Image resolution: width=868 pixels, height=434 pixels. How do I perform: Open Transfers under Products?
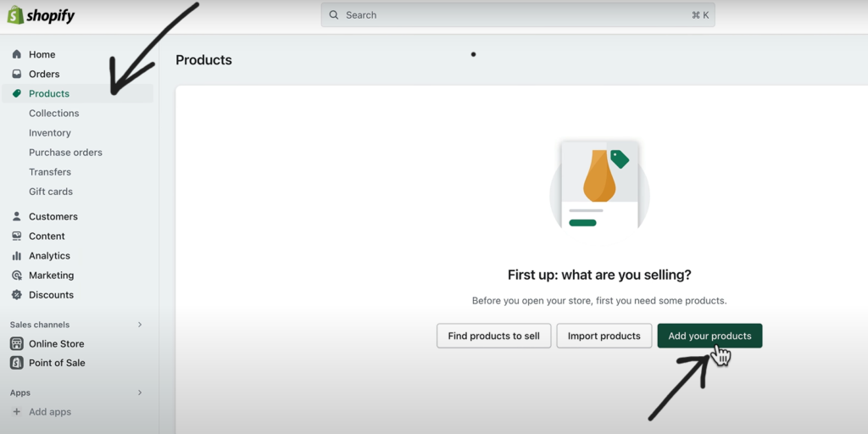pos(50,172)
